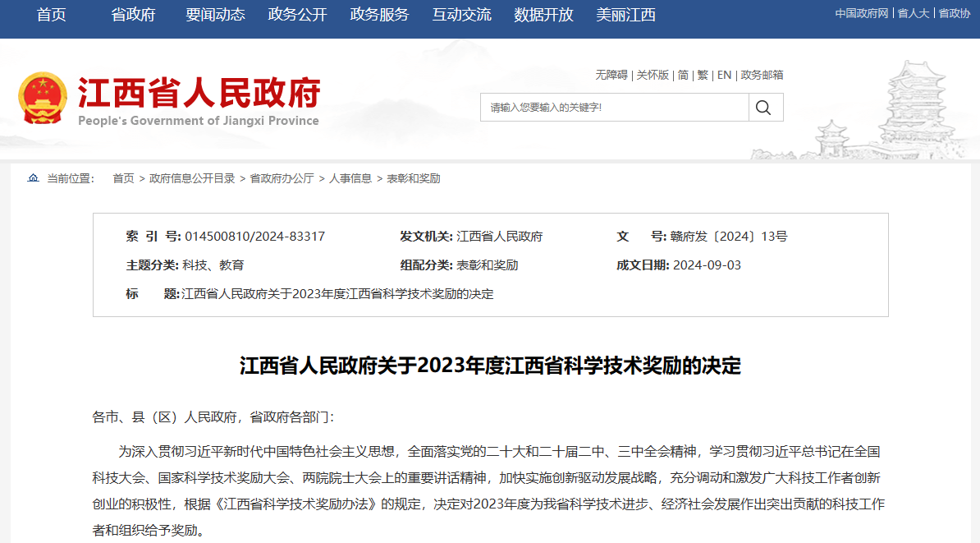
Task: Open the 美丽江西 menu item
Action: pyautogui.click(x=626, y=15)
